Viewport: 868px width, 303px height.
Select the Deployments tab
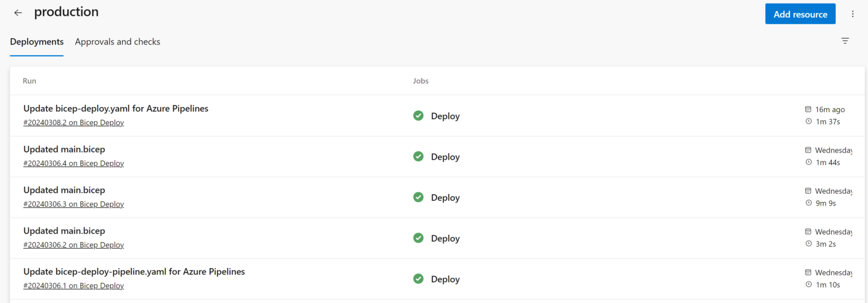(x=37, y=42)
